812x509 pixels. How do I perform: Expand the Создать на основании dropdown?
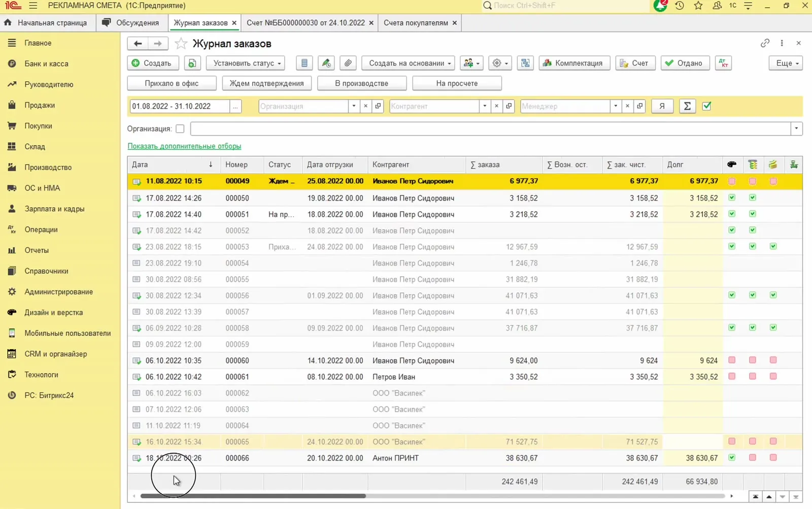coord(408,63)
